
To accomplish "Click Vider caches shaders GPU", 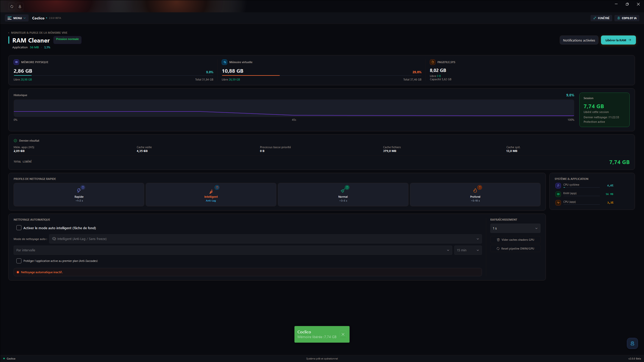I will pyautogui.click(x=515, y=240).
